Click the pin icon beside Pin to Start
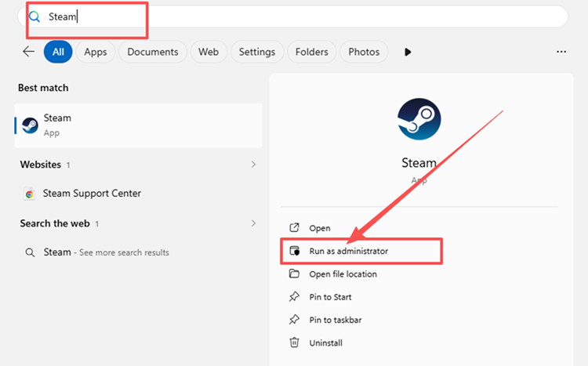The width and height of the screenshot is (588, 366). click(294, 296)
